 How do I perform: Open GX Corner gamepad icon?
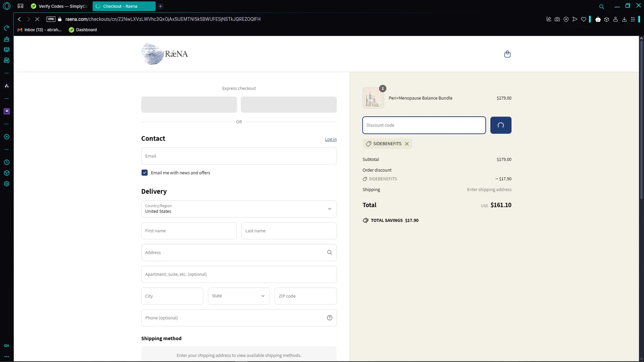tap(20, 6)
